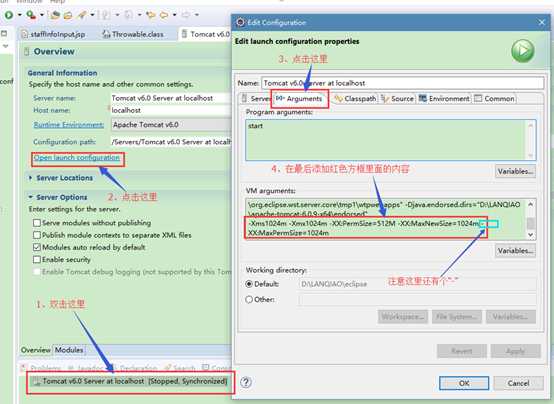
Task: Click the Program arguments vertical scrollbar
Action: pyautogui.click(x=530, y=140)
